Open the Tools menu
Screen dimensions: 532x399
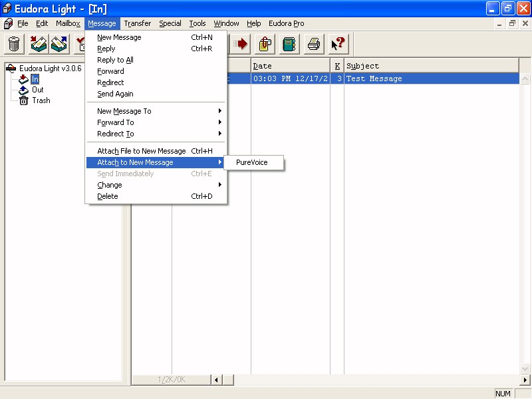click(198, 23)
